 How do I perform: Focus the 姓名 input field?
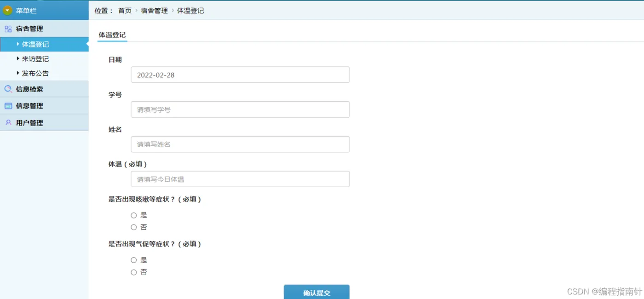[240, 144]
